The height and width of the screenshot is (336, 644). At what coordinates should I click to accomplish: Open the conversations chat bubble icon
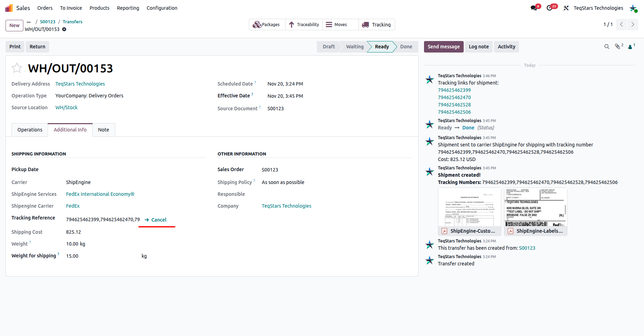click(534, 8)
